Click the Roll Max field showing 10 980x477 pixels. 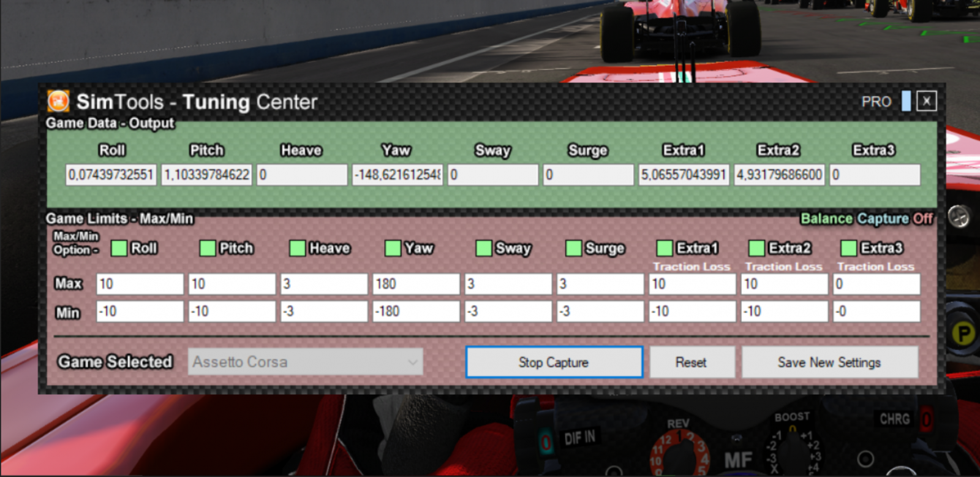coord(140,284)
